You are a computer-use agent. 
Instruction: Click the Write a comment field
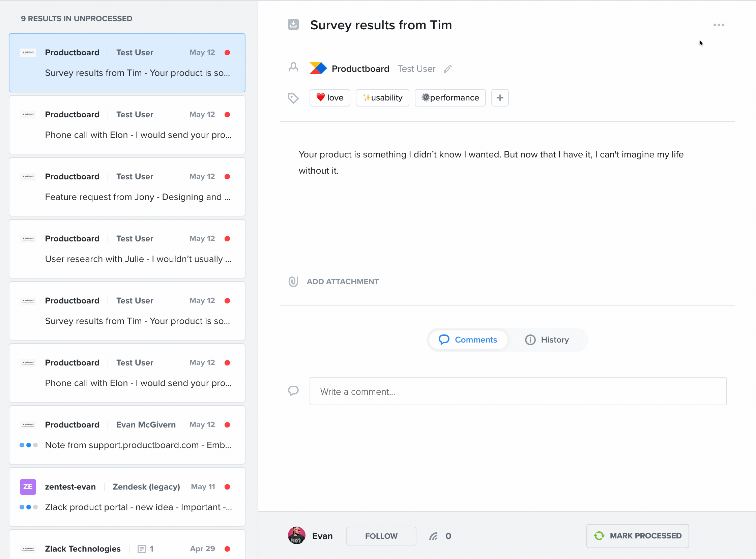pyautogui.click(x=518, y=391)
